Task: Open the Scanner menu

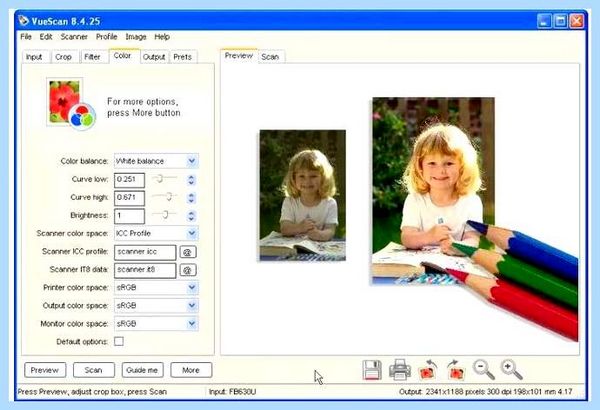Action: click(x=74, y=37)
